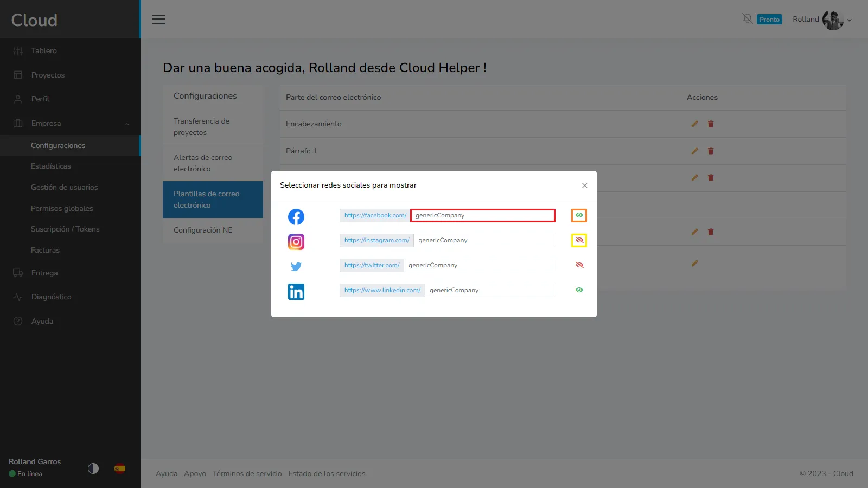The height and width of the screenshot is (488, 868).
Task: Click the Twitter username input field
Action: 479,265
